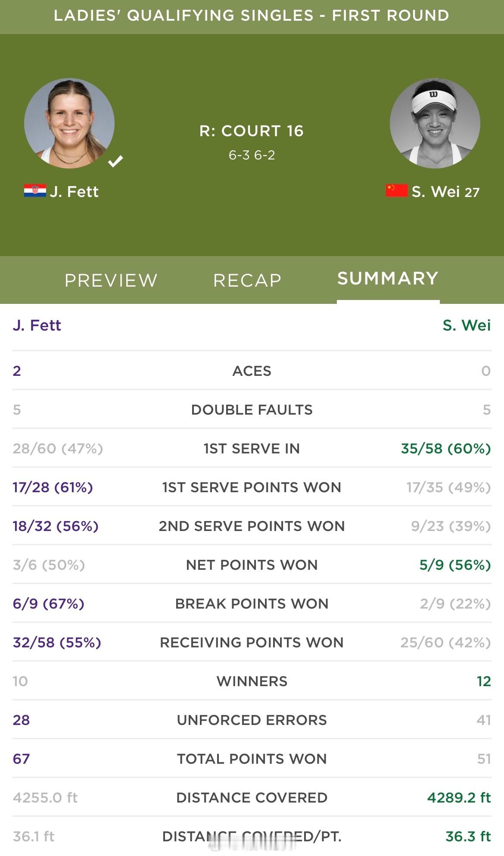Select the Break Points Won row
The height and width of the screenshot is (856, 504).
252,603
